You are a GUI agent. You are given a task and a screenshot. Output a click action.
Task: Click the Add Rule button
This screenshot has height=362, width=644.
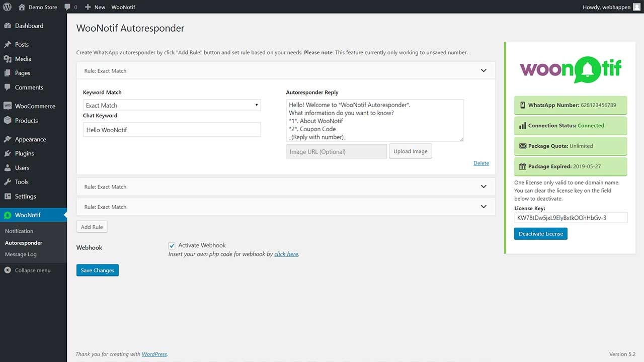(x=92, y=227)
